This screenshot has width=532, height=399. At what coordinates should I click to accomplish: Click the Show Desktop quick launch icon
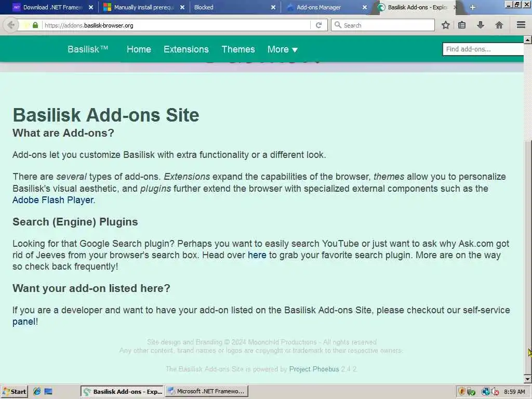pos(48,391)
